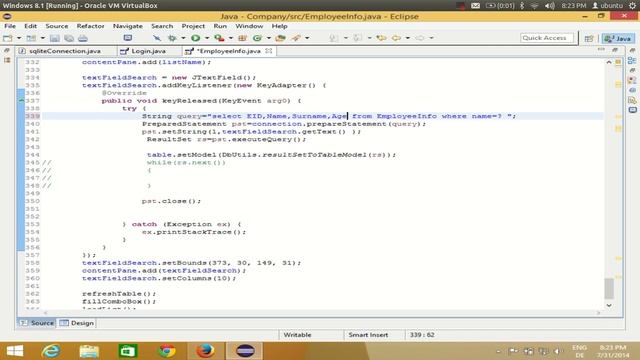Click the editor scroll down arrow

[x=609, y=305]
